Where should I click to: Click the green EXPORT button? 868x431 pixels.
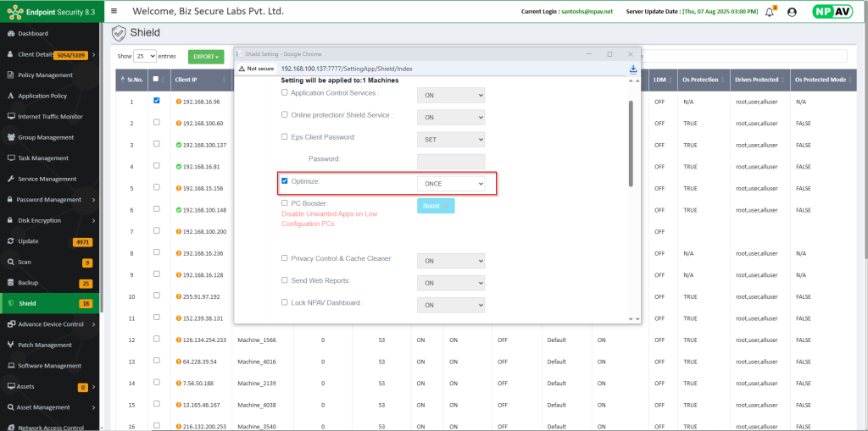[206, 57]
